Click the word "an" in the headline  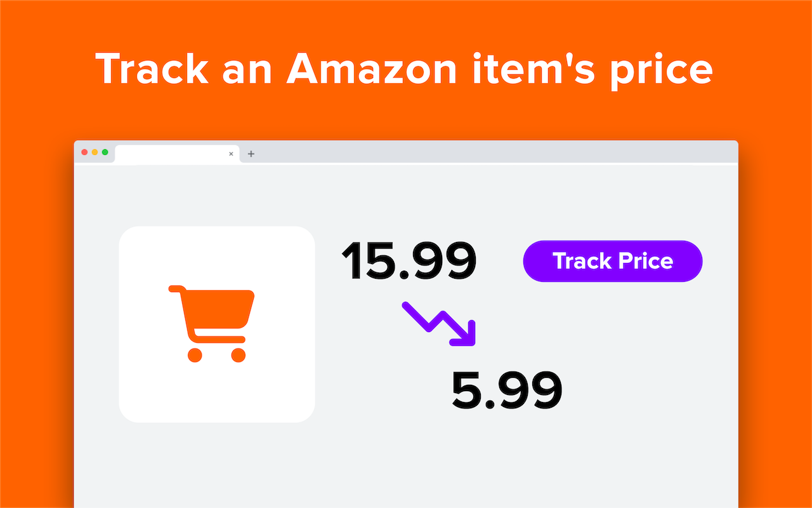point(247,69)
